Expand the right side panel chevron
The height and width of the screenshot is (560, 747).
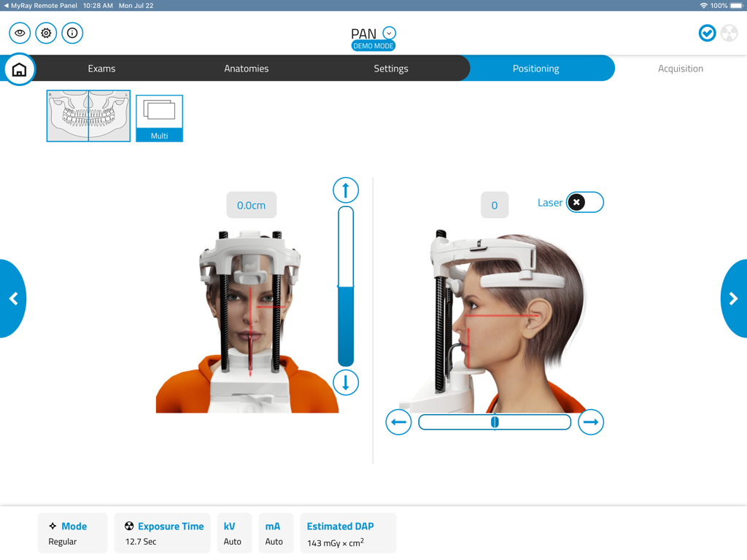click(x=734, y=299)
